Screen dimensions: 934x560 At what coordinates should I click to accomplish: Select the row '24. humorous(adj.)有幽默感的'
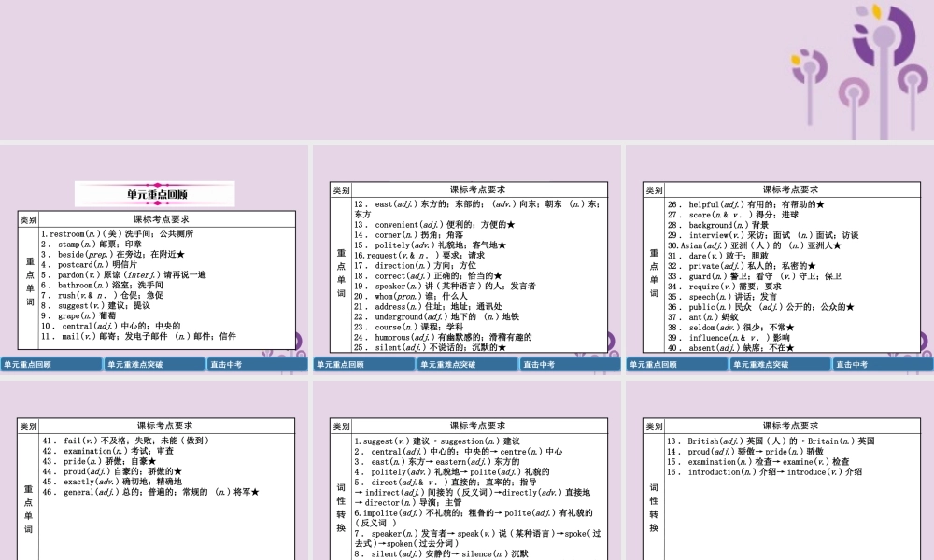point(443,338)
